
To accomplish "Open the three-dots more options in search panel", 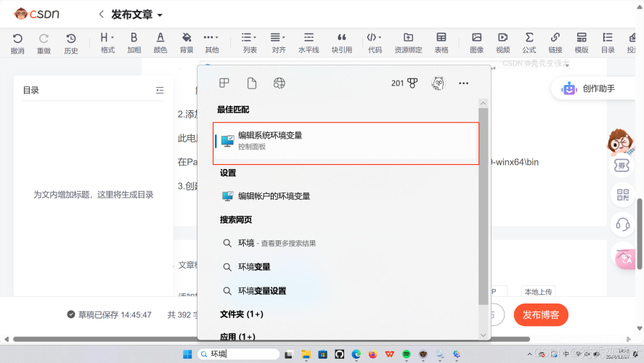I will click(x=464, y=83).
